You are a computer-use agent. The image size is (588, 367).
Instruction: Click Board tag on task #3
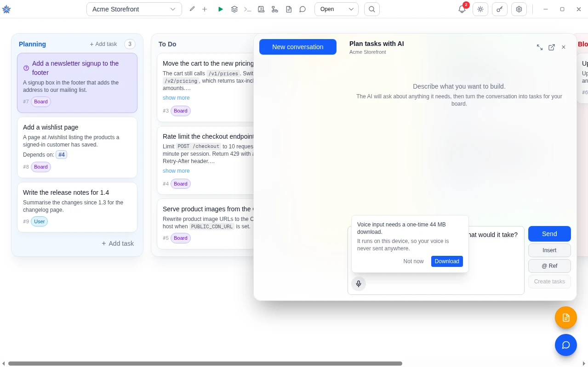click(181, 111)
